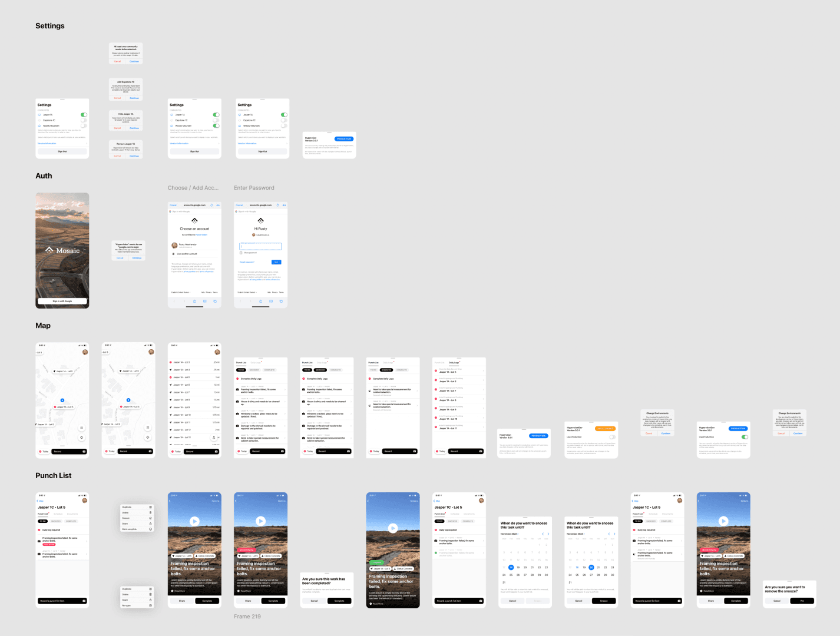Click the previous-month arrow in the snooze calendar with 20 selected

pos(608,534)
